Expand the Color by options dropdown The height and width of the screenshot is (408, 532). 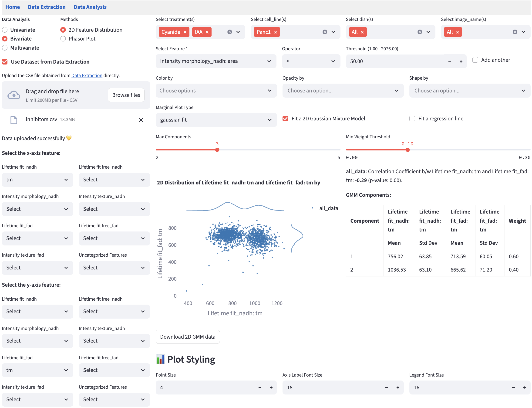pyautogui.click(x=216, y=91)
